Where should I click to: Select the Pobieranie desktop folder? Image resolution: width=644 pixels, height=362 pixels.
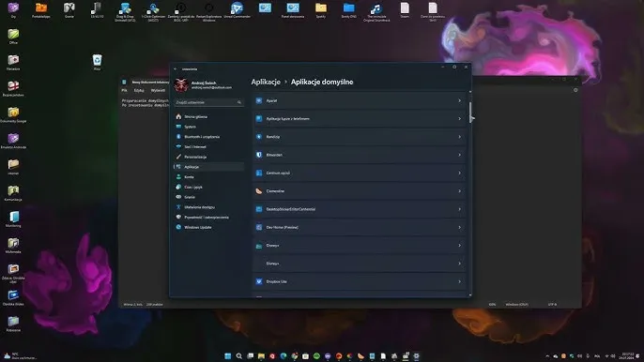(13, 324)
